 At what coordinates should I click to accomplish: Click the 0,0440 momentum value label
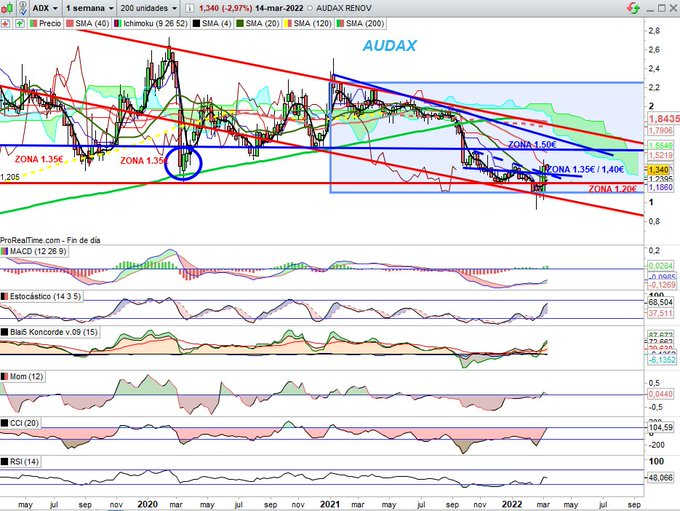[x=660, y=394]
